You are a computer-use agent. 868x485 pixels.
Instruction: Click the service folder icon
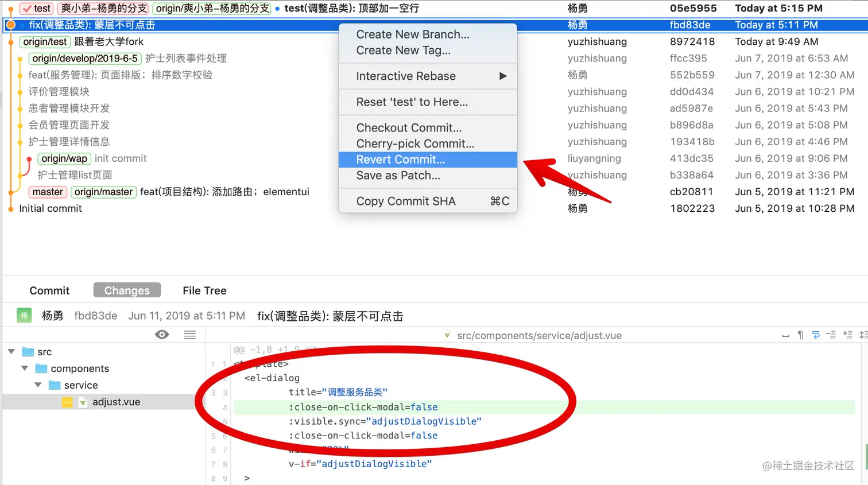pyautogui.click(x=55, y=385)
